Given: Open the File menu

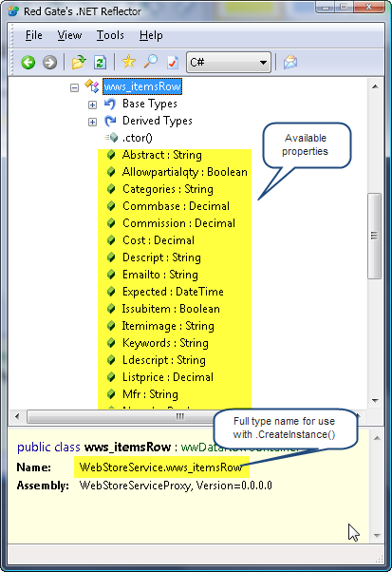Looking at the screenshot, I should pos(34,35).
